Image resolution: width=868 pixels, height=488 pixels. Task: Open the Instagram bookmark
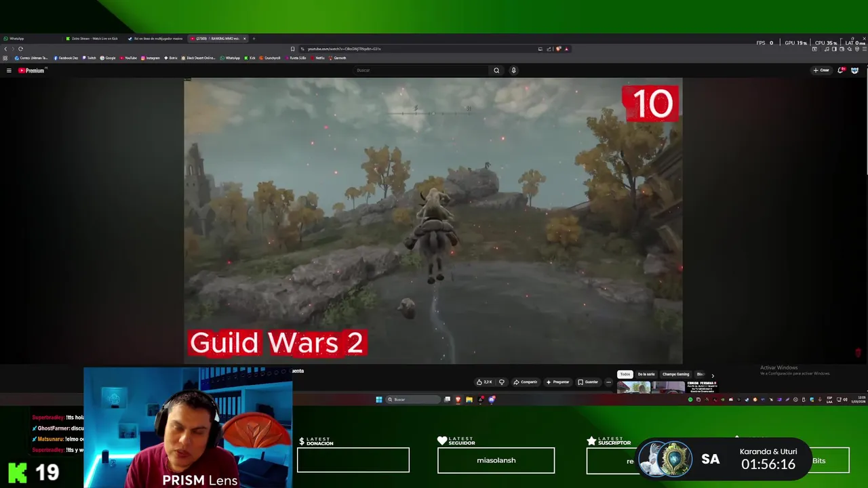(x=151, y=58)
